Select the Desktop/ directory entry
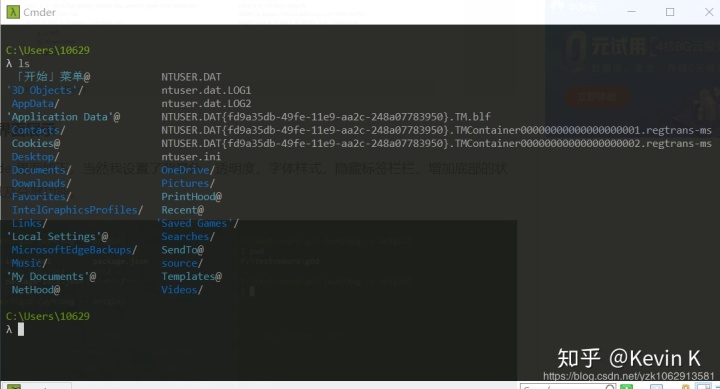720x389 pixels. pos(35,157)
